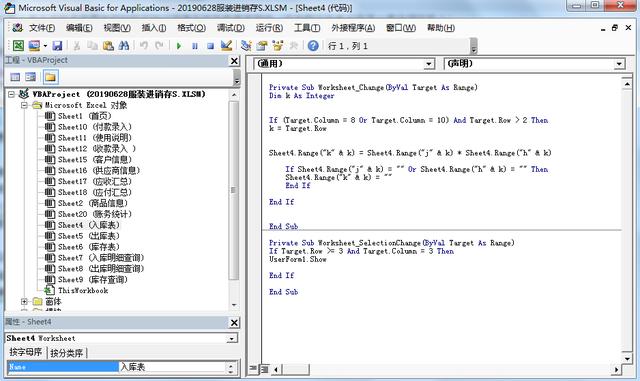Click the project tree vertical scrollbar thumb
The image size is (640, 381).
234,190
